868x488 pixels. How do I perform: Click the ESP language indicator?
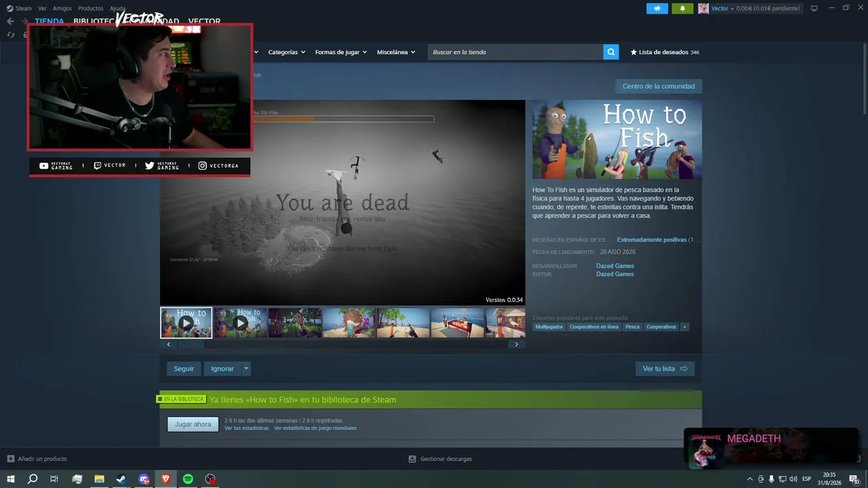807,479
